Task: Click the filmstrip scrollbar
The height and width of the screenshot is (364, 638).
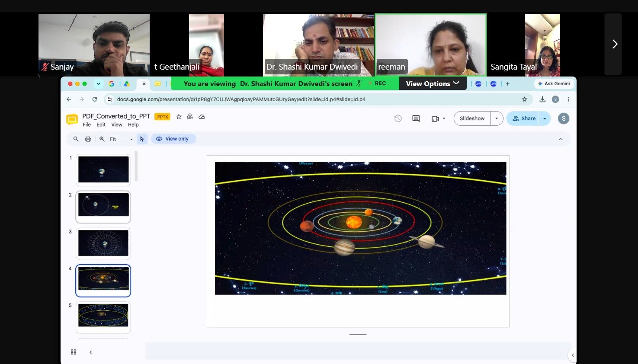Action: 136,166
